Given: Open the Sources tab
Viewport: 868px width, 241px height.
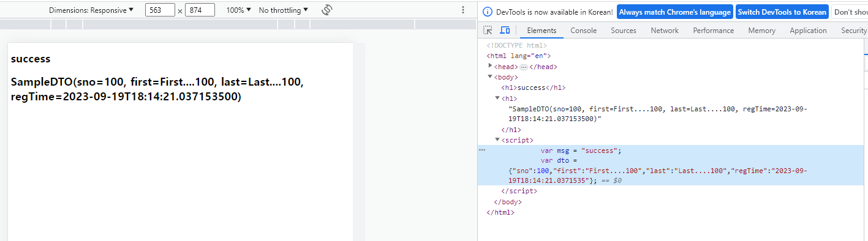Looking at the screenshot, I should point(624,30).
